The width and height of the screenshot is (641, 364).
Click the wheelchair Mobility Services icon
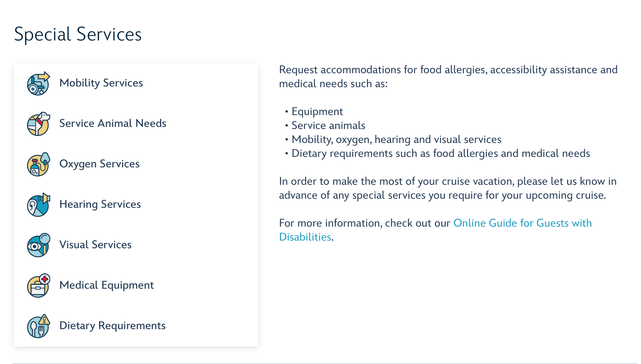38,84
